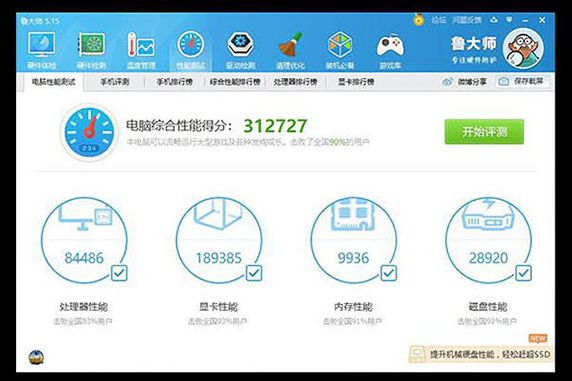Open the 清理优化 broom cleanup icon
This screenshot has width=572, height=381.
click(x=290, y=50)
